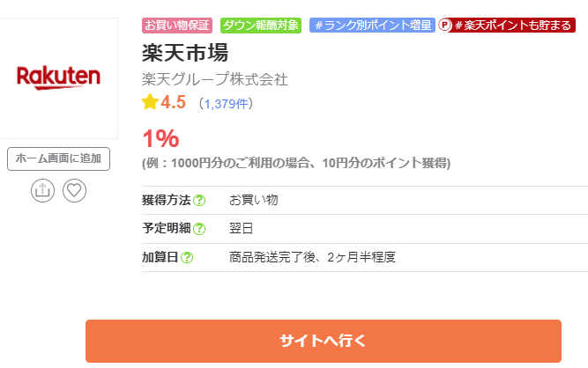Select the #ランク別ポイント増量 tag

pos(373,26)
